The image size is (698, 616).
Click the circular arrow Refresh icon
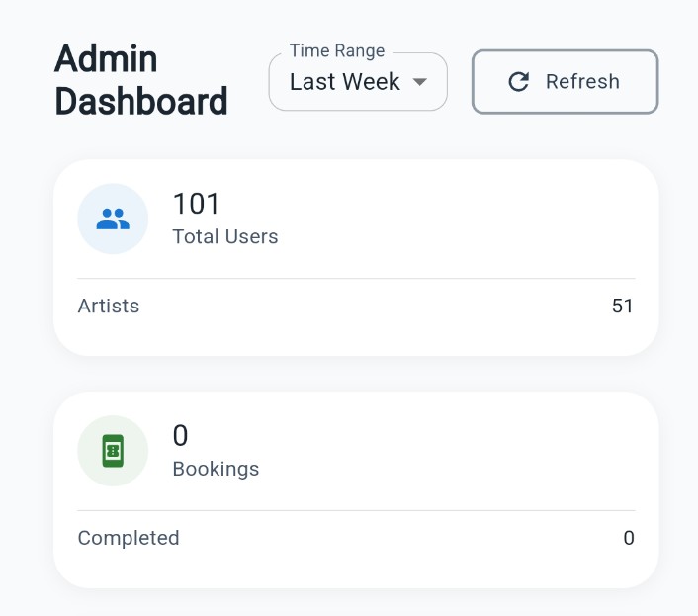point(518,82)
